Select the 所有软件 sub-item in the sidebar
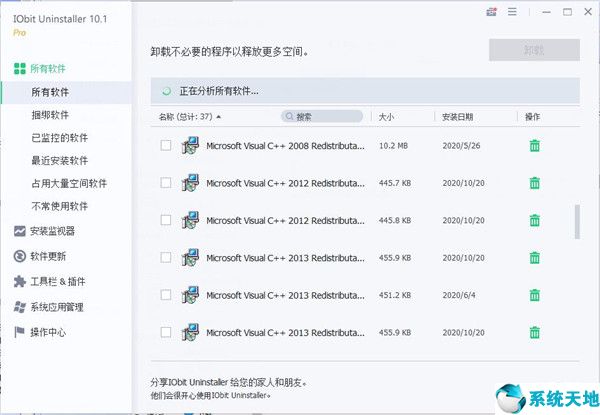 tap(50, 92)
